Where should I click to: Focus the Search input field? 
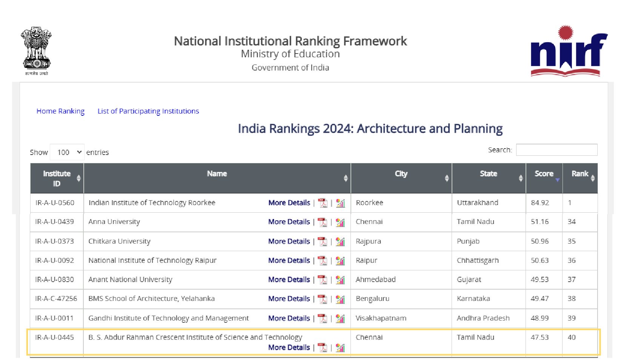[556, 150]
